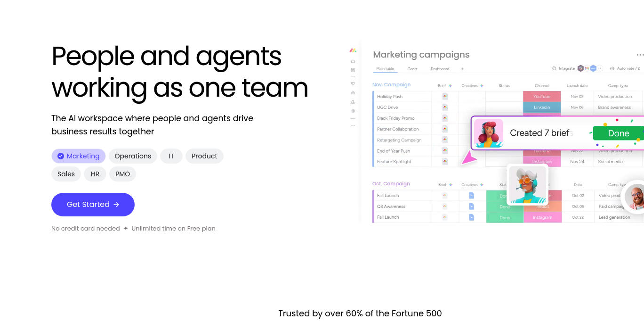Click the Automate / 2 button label
This screenshot has width=644, height=322.
point(628,68)
